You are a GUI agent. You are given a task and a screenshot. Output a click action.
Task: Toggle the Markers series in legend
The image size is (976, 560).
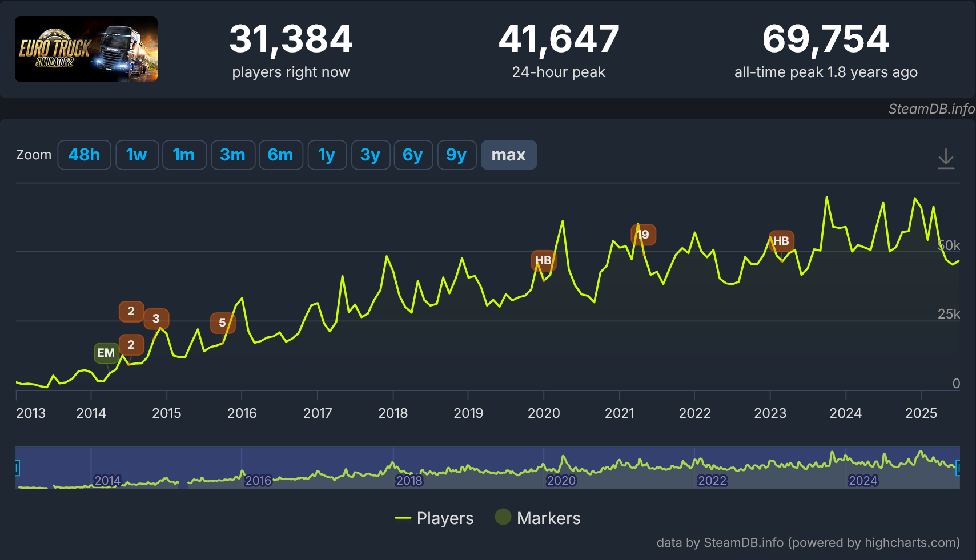click(537, 518)
